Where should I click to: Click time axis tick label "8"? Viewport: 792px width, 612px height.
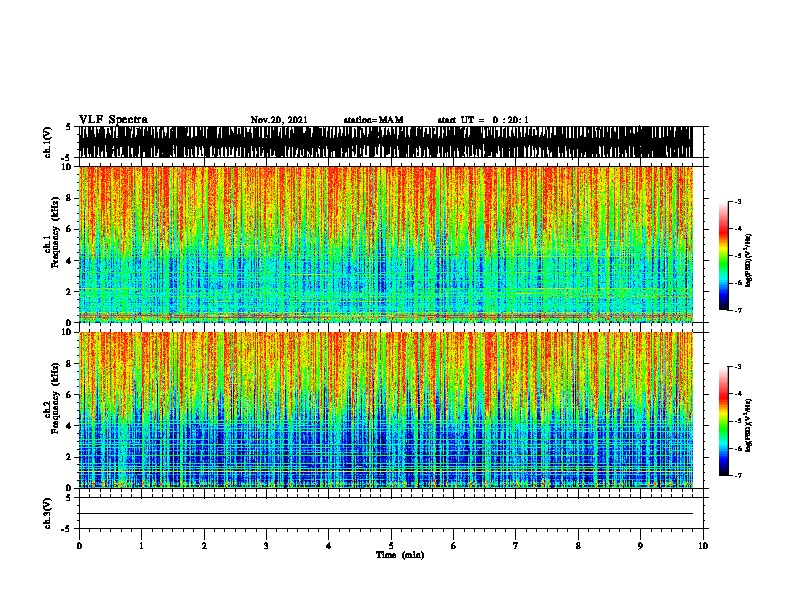(x=578, y=546)
